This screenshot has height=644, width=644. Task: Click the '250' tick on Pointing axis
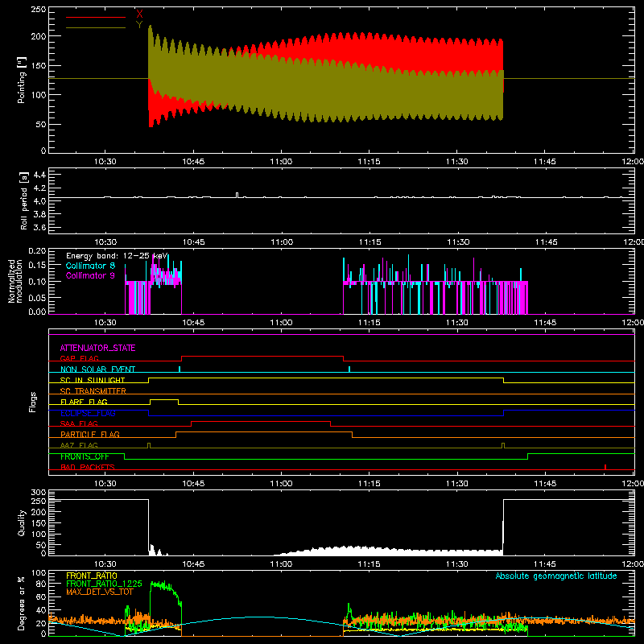tap(39, 10)
